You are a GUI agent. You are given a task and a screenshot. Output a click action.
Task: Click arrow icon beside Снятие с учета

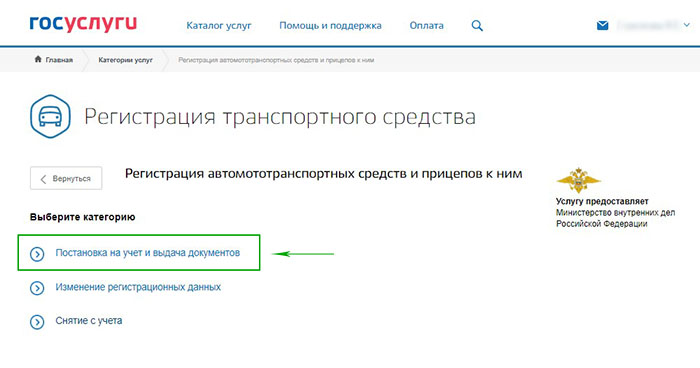[37, 322]
